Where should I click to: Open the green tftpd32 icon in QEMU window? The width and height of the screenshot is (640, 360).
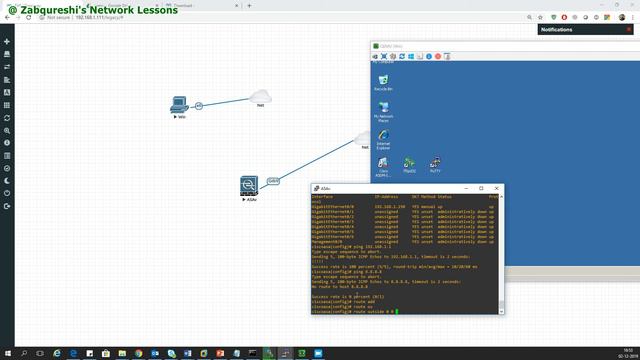(x=409, y=165)
